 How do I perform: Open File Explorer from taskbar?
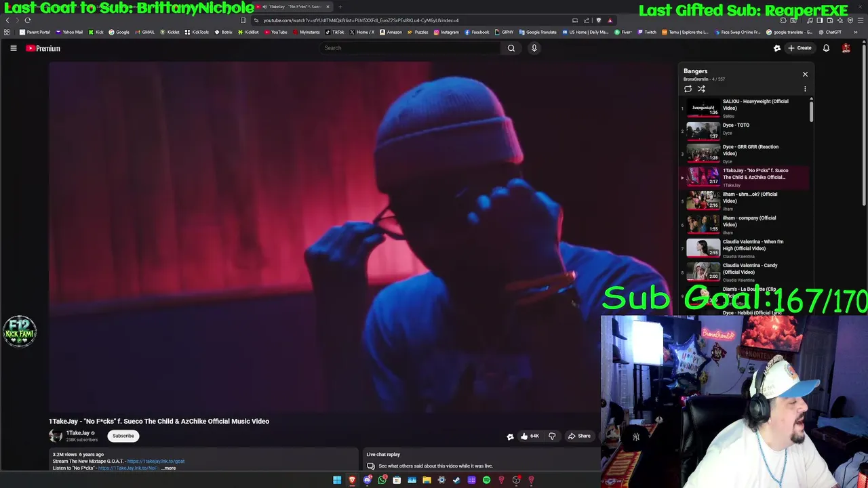(x=427, y=480)
